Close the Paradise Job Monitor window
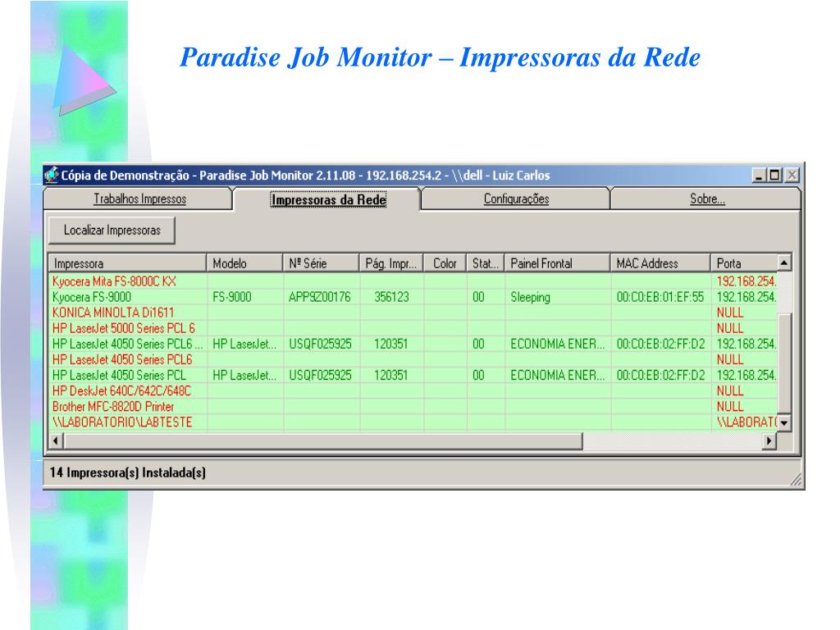Screen dimensions: 840x630 (x=792, y=176)
